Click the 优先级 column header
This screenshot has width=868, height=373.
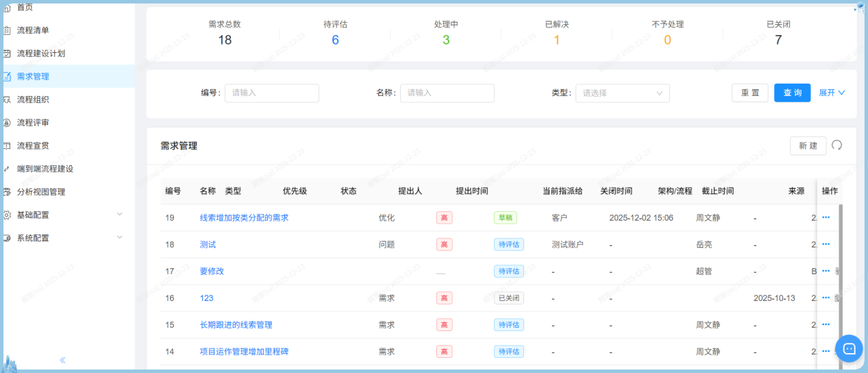295,191
